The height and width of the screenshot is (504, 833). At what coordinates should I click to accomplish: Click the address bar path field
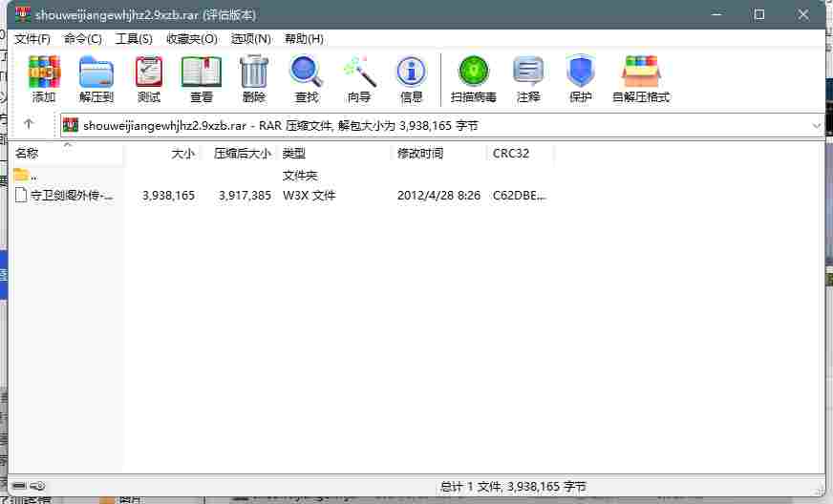[x=442, y=126]
